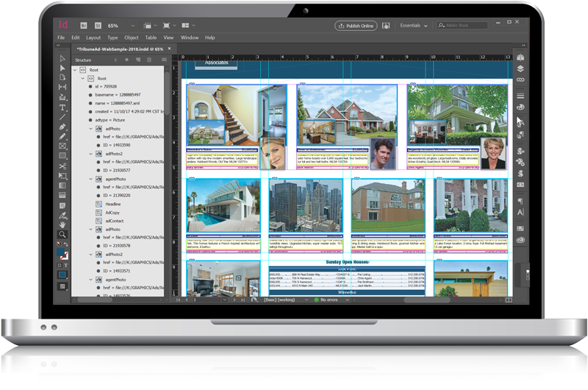Go to first page in status bar
This screenshot has height=390, width=588.
(179, 300)
